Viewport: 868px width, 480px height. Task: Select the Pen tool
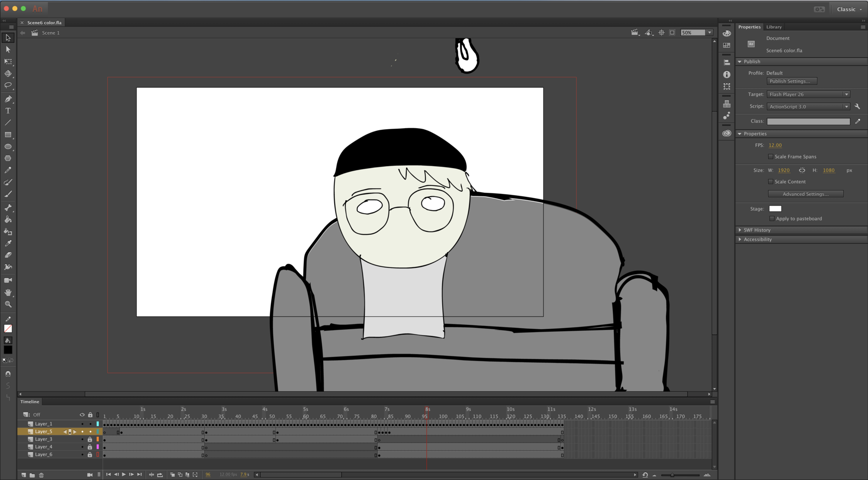tap(8, 99)
